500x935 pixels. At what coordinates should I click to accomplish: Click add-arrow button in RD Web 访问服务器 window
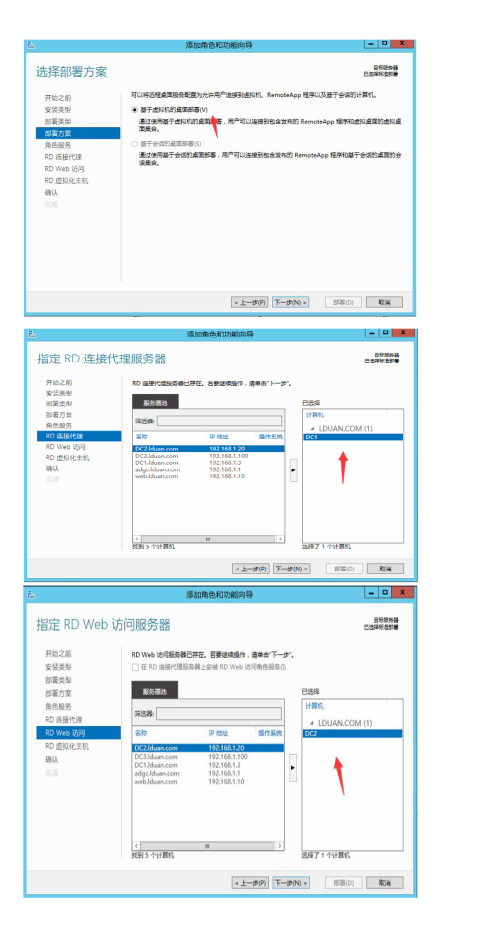[293, 767]
